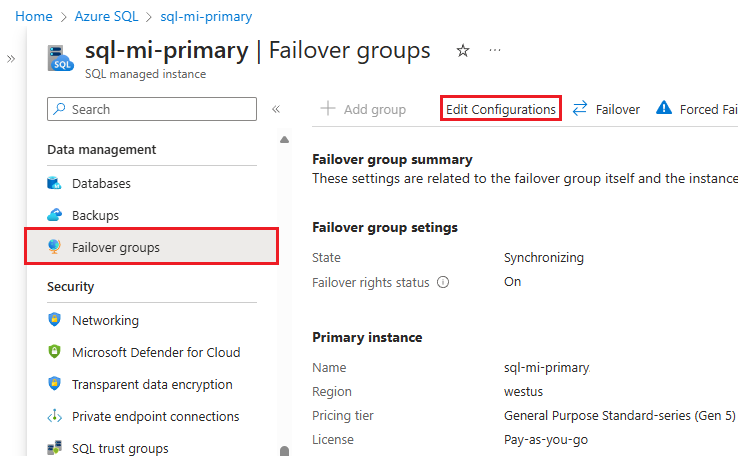This screenshot has height=457, width=738.
Task: Open Transparent data encryption settings
Action: [152, 384]
